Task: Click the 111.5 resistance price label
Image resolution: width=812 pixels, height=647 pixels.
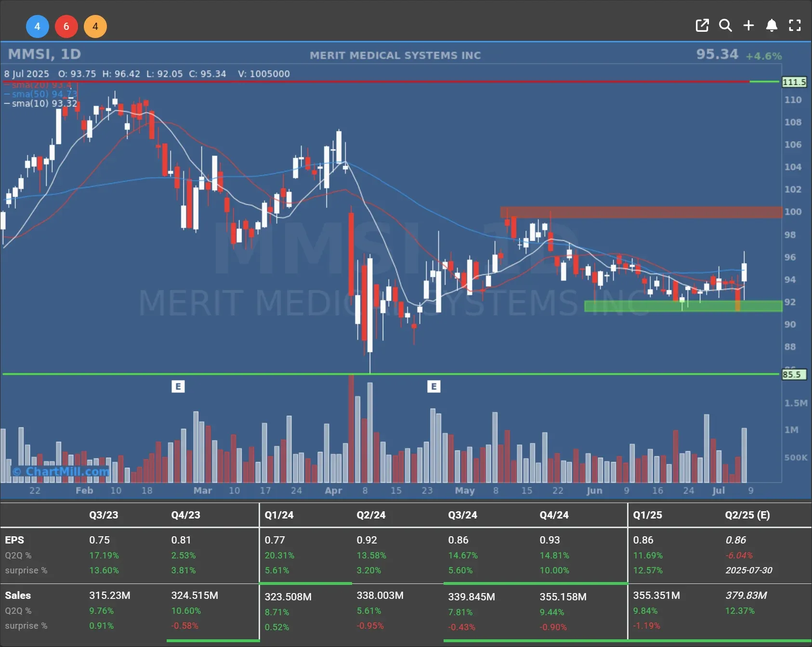Action: pos(794,82)
